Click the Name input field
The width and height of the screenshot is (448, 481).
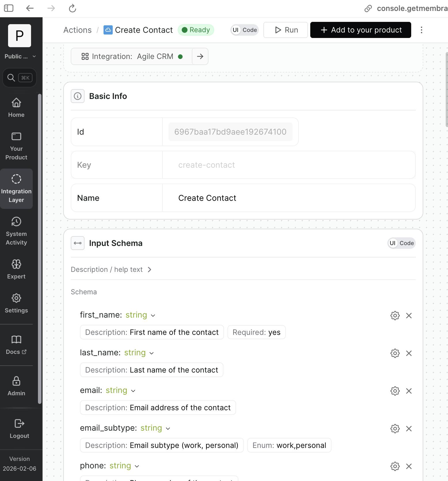[x=288, y=198]
